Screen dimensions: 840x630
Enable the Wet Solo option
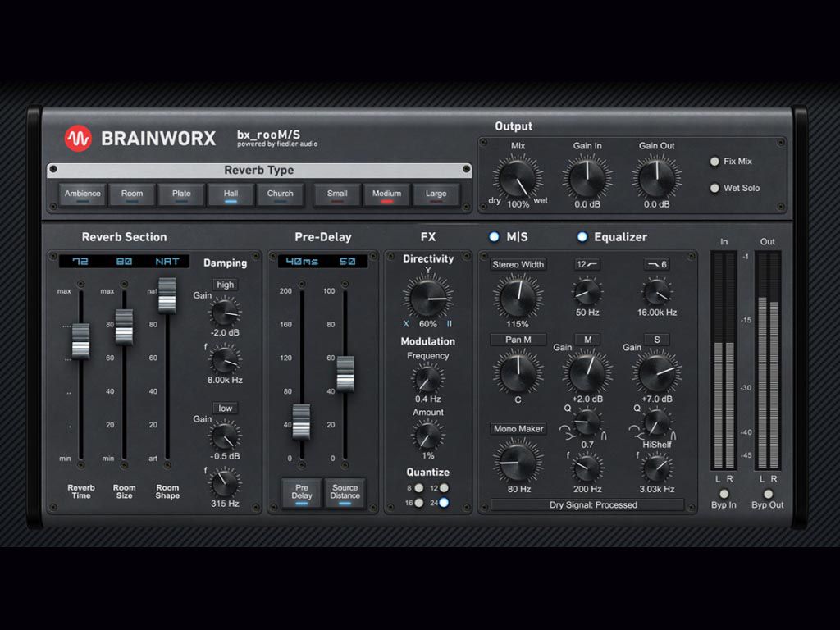click(x=714, y=188)
